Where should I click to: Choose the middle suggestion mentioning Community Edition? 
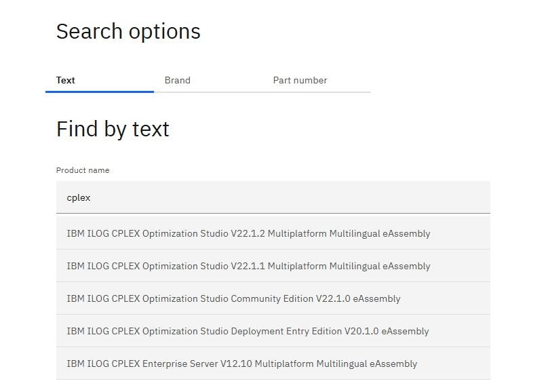pos(233,298)
